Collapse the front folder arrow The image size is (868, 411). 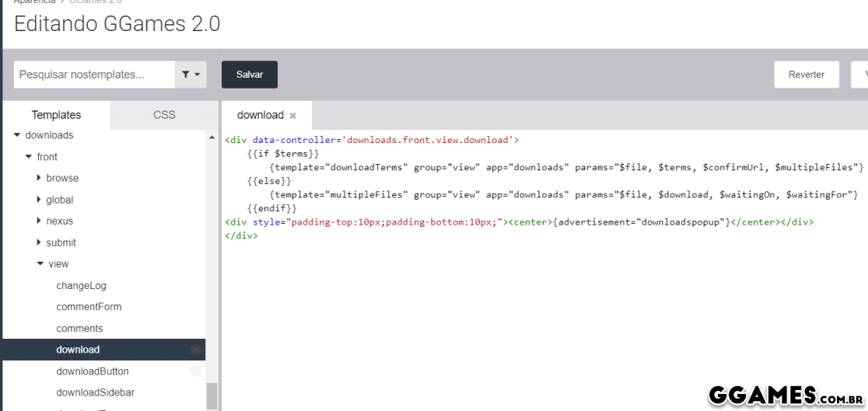pyautogui.click(x=29, y=157)
